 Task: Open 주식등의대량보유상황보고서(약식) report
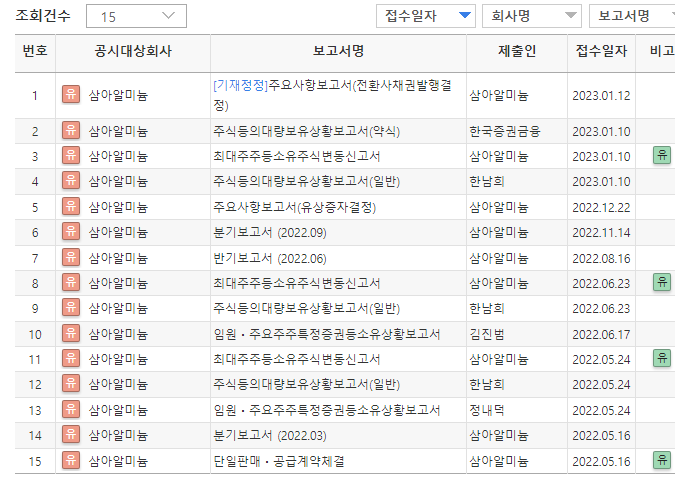[x=306, y=131]
